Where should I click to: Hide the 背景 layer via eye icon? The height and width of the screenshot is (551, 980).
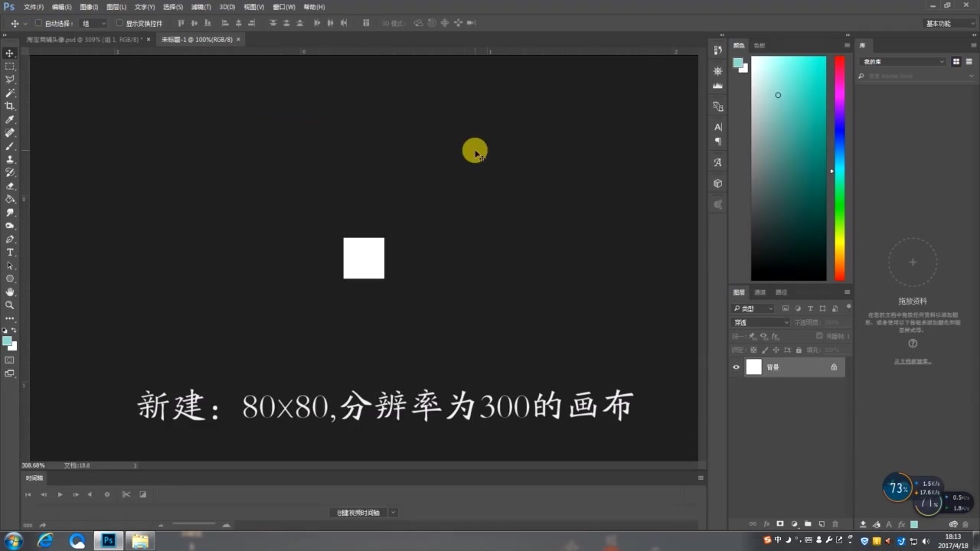737,367
